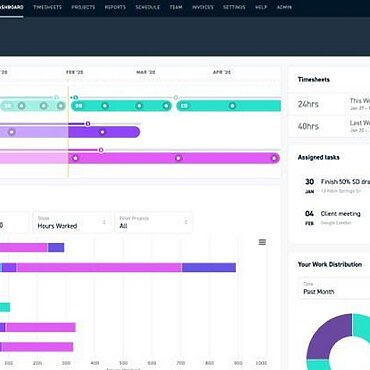Click the long blue segment ending near 900
The height and width of the screenshot is (370, 370).
[209, 267]
